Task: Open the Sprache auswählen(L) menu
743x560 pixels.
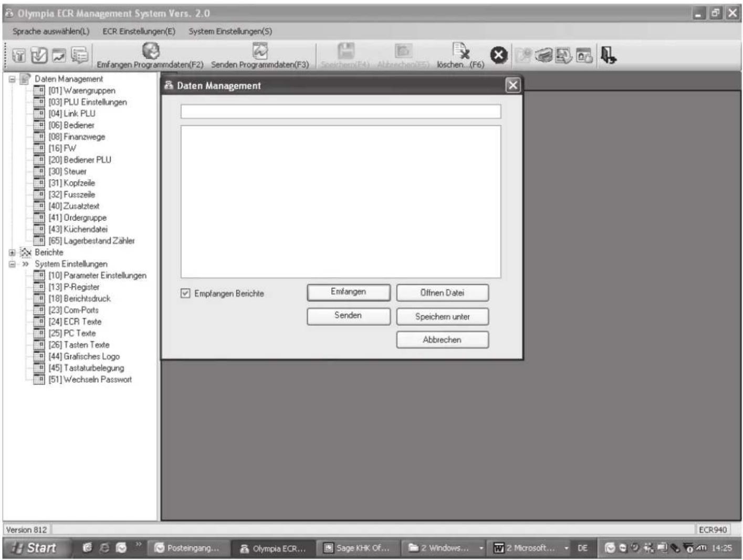Action: tap(51, 31)
